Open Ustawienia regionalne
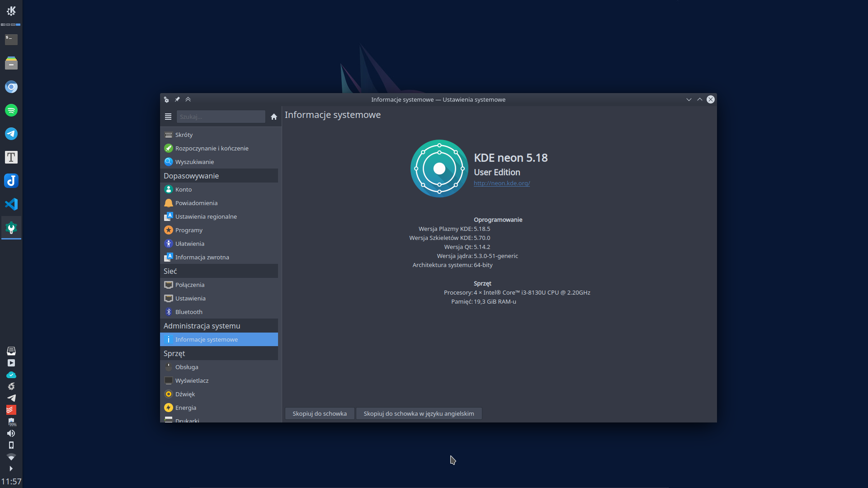 (219, 216)
